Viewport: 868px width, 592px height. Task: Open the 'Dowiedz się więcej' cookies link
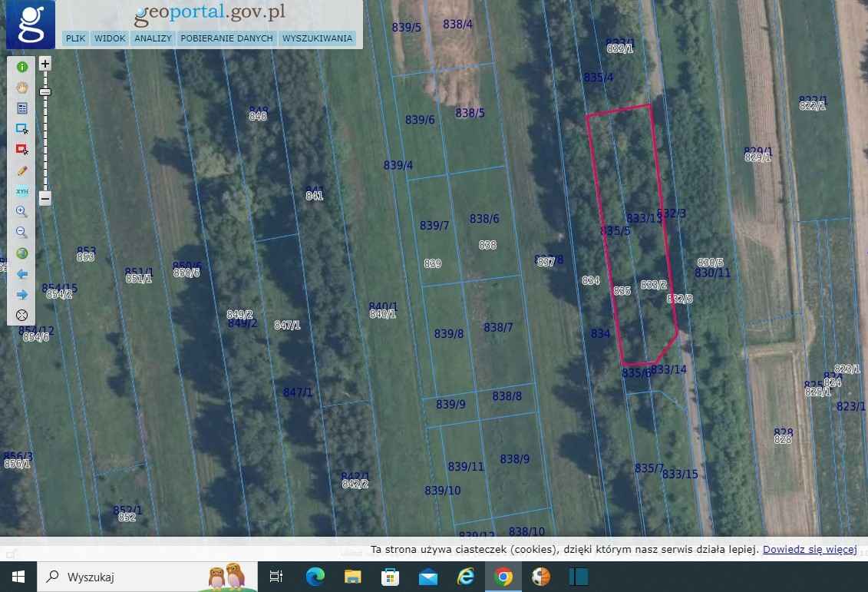coord(810,549)
